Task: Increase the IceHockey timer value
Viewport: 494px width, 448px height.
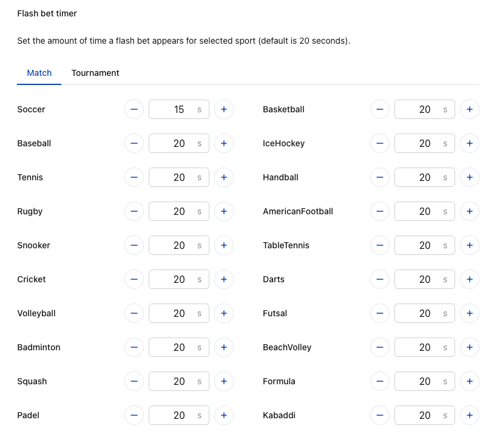Action: pyautogui.click(x=470, y=143)
